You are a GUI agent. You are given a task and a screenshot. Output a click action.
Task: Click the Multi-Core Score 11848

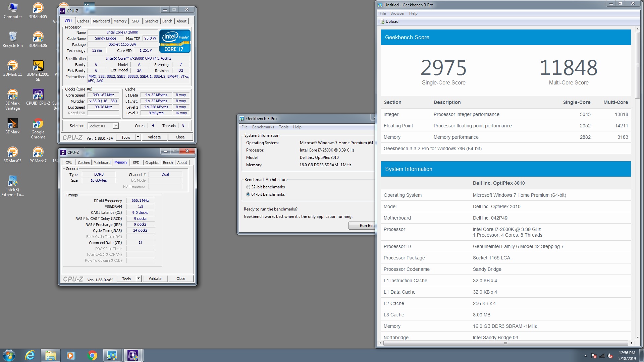pyautogui.click(x=569, y=68)
